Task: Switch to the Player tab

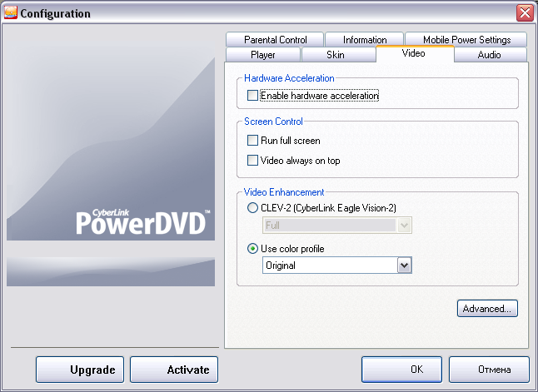Action: (x=263, y=55)
